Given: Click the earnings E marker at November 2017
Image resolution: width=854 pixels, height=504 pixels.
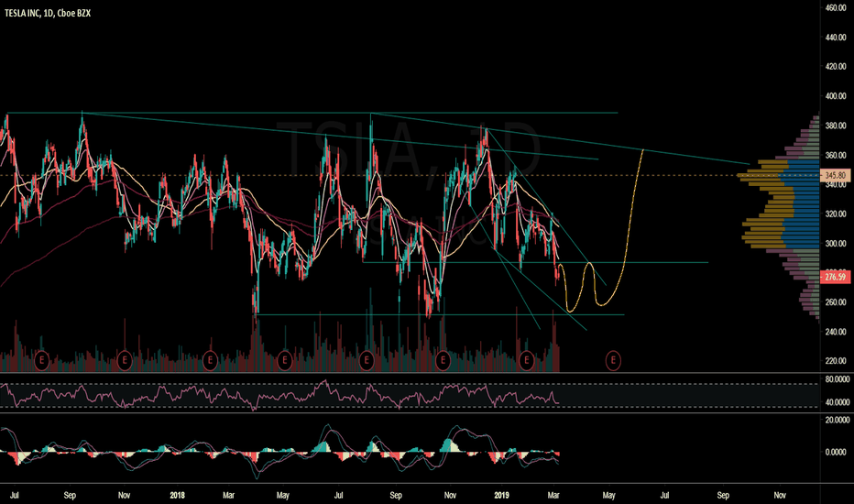Looking at the screenshot, I should pos(125,360).
